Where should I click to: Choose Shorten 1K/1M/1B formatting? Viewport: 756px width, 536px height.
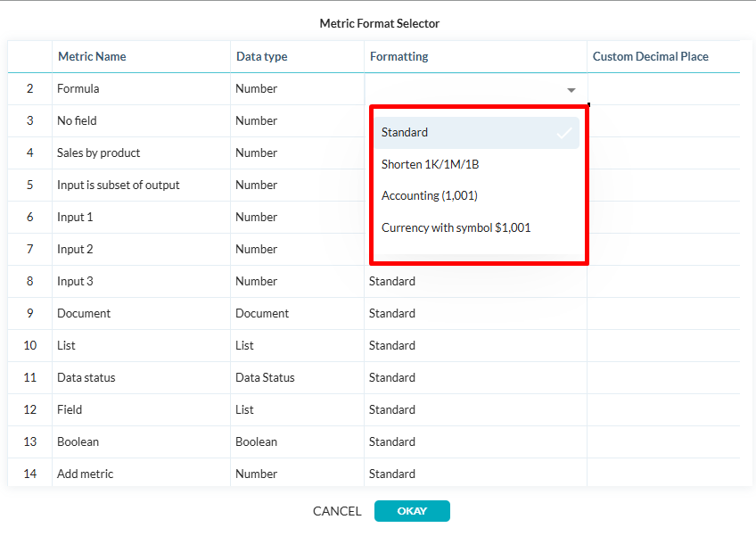pos(430,164)
